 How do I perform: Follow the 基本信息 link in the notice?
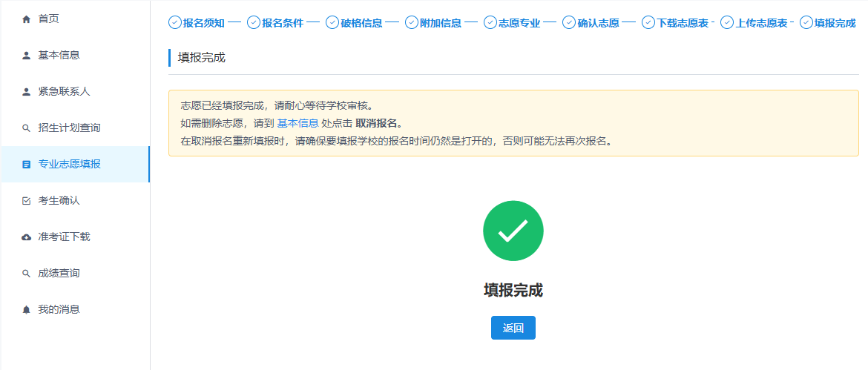coord(297,123)
